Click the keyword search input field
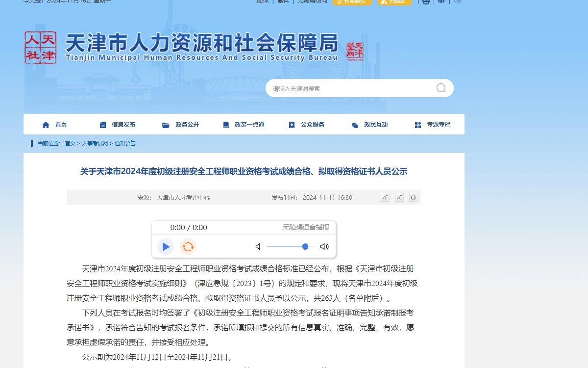588x368 pixels. point(343,88)
